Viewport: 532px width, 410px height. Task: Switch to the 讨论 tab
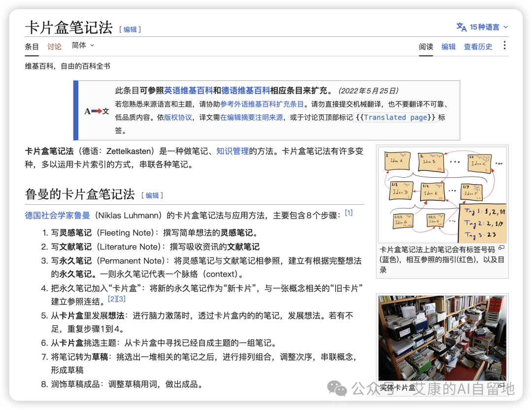point(54,47)
